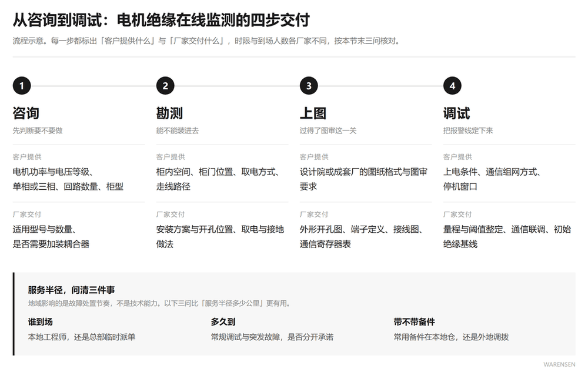Click text 常用备件在本地仓，还是外地调拨

[x=451, y=337]
